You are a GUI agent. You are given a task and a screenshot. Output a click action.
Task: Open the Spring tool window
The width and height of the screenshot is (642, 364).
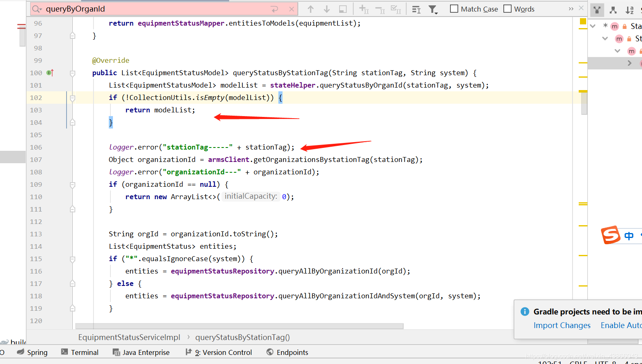[32, 352]
